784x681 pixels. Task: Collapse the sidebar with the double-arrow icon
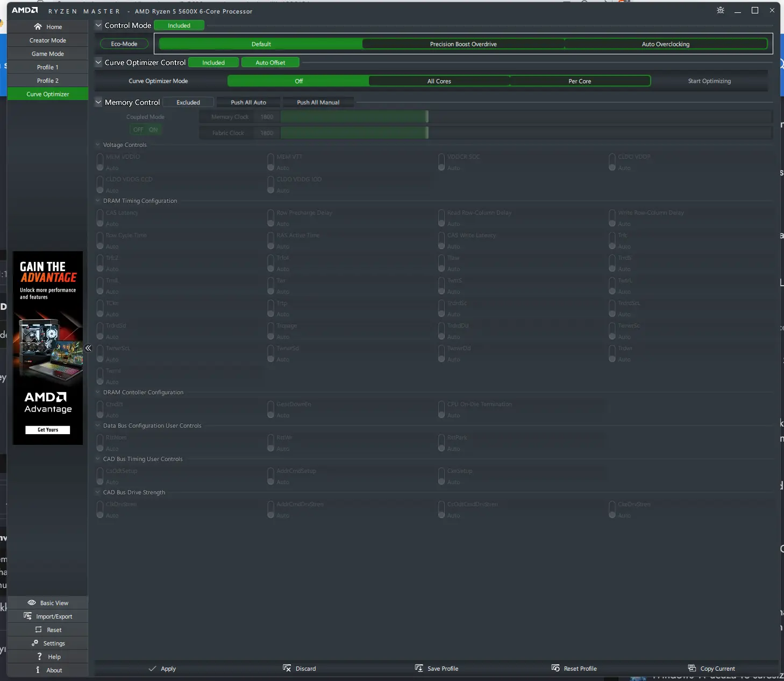coord(88,348)
